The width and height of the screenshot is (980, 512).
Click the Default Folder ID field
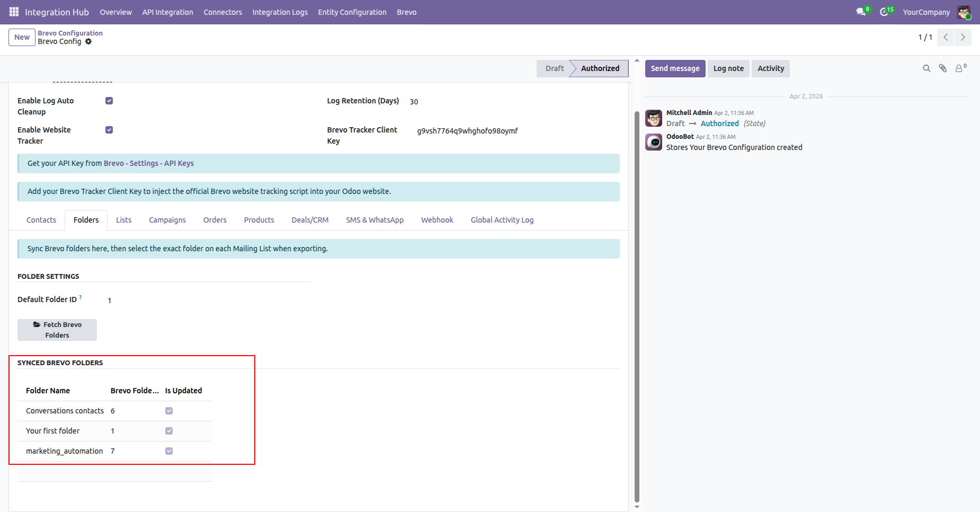tap(207, 300)
